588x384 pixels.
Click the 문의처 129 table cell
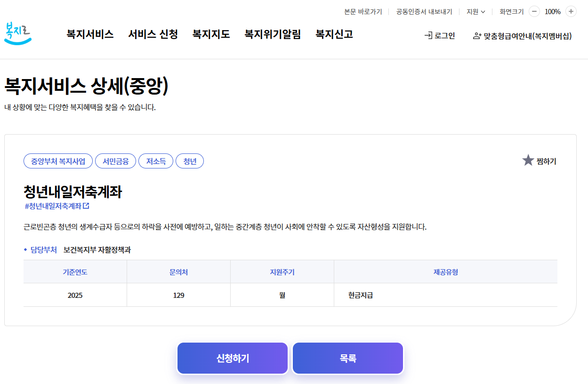tap(178, 295)
